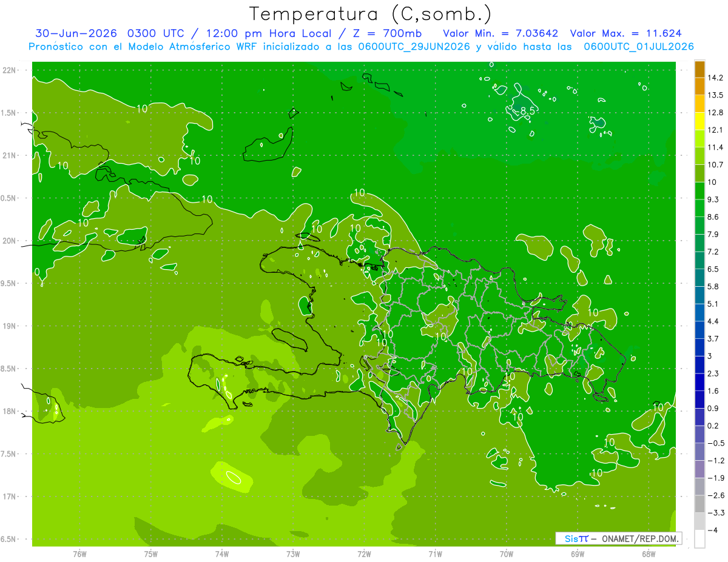Click the "69W" longitude label
Viewport: 728px width, 562px height.
pyautogui.click(x=578, y=554)
